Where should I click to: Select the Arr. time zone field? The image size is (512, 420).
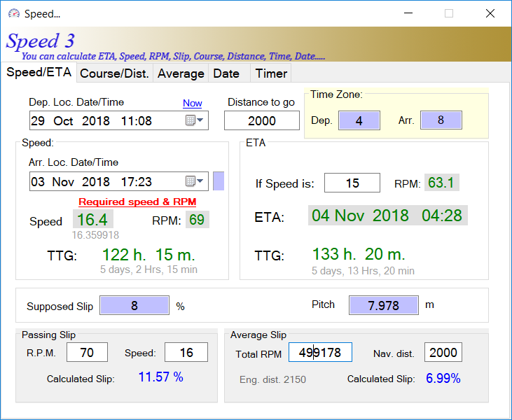441,120
